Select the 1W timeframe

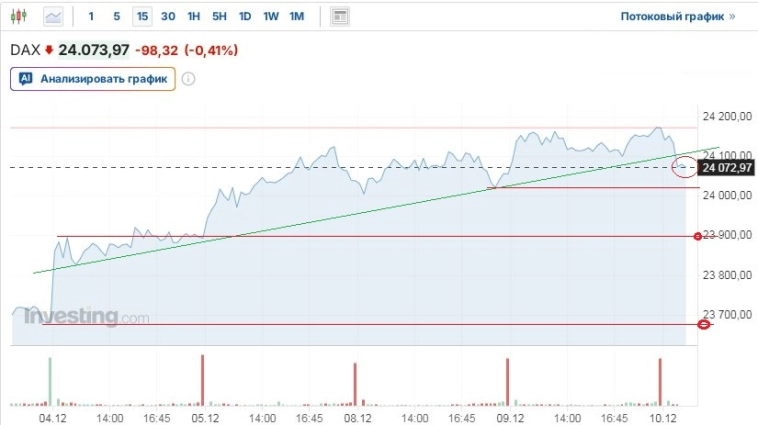point(271,16)
